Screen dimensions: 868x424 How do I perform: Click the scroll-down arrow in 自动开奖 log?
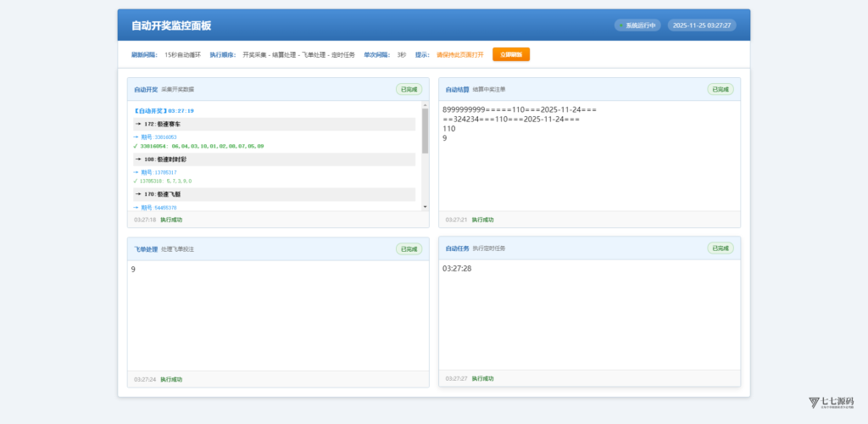(x=425, y=206)
